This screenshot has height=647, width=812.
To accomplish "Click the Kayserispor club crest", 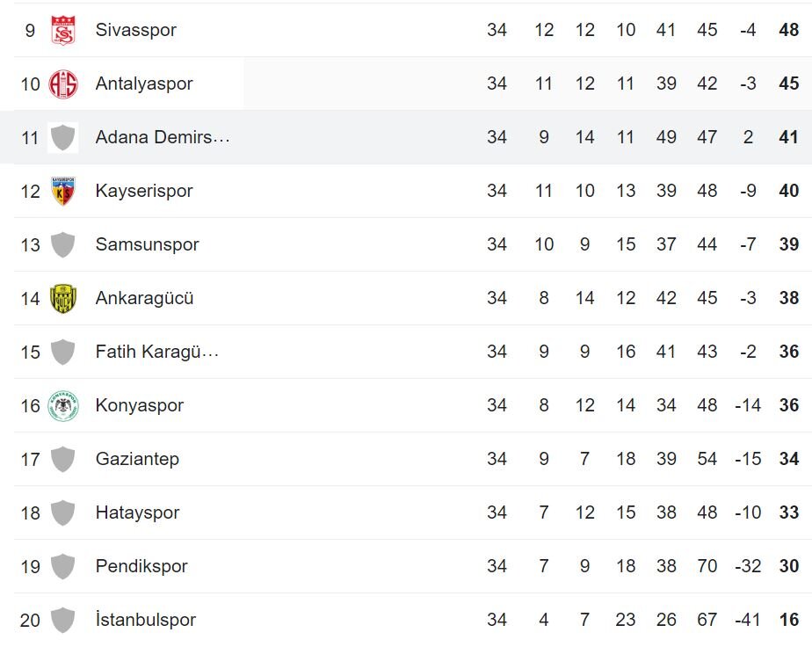I will (62, 192).
